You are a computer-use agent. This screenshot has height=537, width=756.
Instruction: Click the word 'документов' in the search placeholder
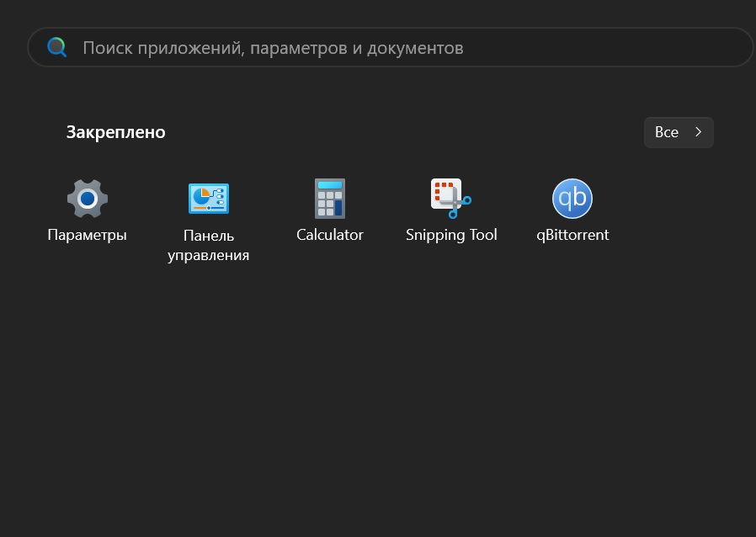(415, 48)
